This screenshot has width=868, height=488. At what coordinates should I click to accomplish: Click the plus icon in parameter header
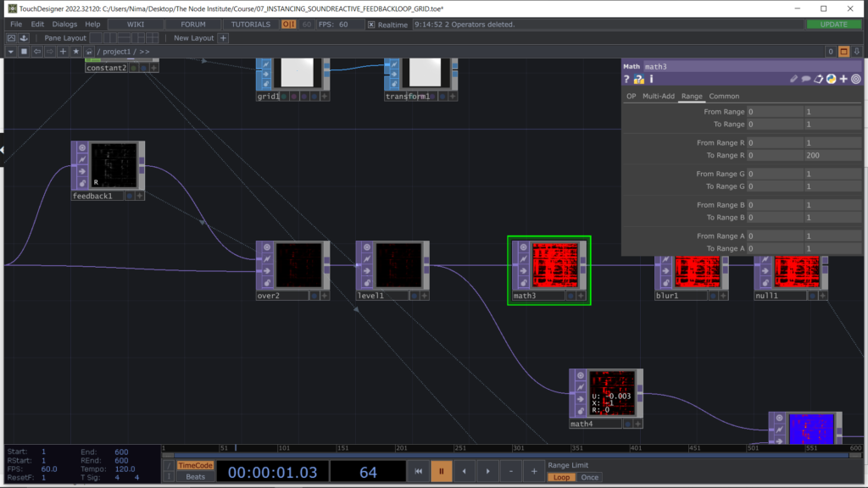point(843,79)
